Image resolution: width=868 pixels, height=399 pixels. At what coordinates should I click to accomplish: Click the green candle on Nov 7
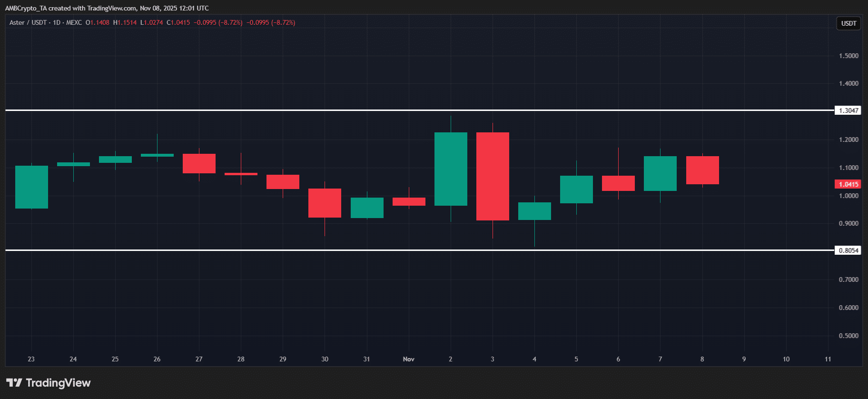coord(660,173)
